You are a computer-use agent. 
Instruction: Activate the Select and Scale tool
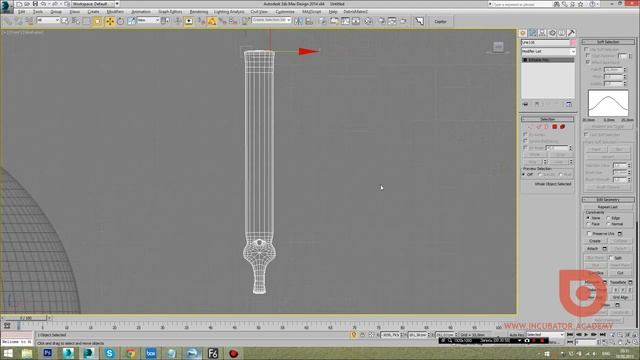click(x=131, y=21)
